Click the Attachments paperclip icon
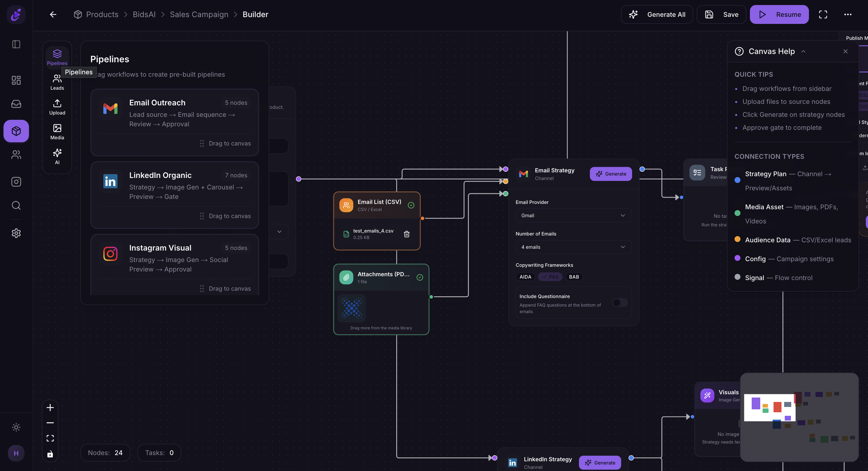The image size is (868, 471). coord(346,278)
